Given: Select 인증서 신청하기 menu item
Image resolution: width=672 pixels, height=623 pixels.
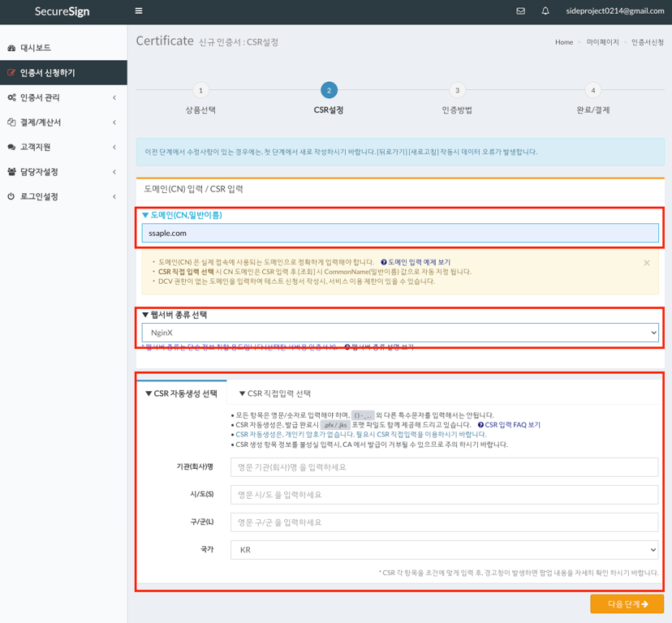Looking at the screenshot, I should [63, 72].
